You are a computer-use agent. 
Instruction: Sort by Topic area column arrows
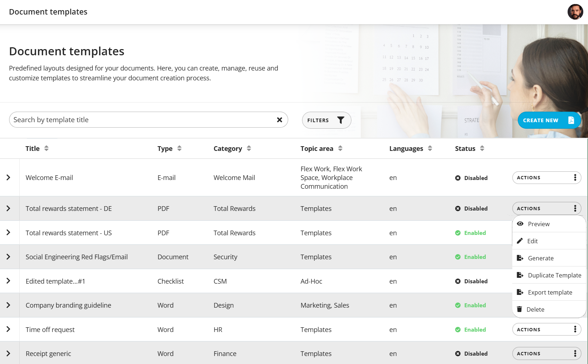[340, 148]
